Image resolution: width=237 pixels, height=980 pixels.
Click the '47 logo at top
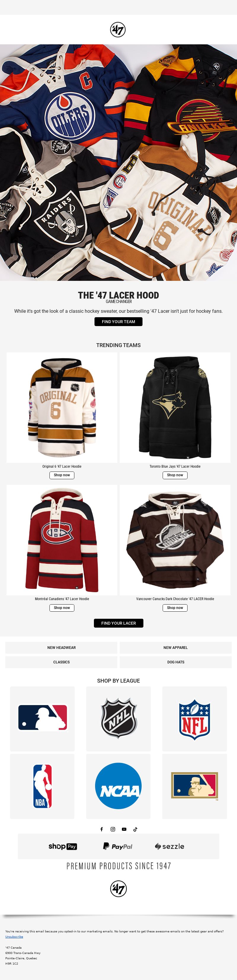click(x=118, y=29)
